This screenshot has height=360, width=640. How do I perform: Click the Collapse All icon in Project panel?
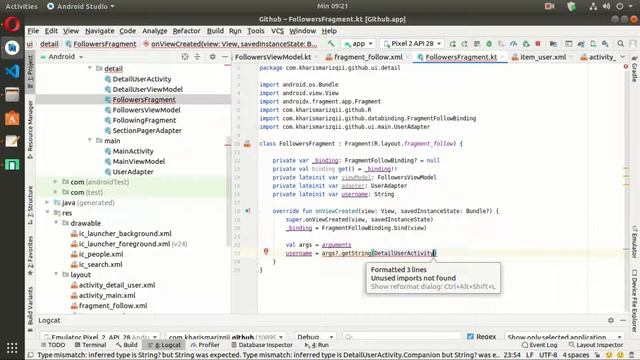click(x=198, y=57)
